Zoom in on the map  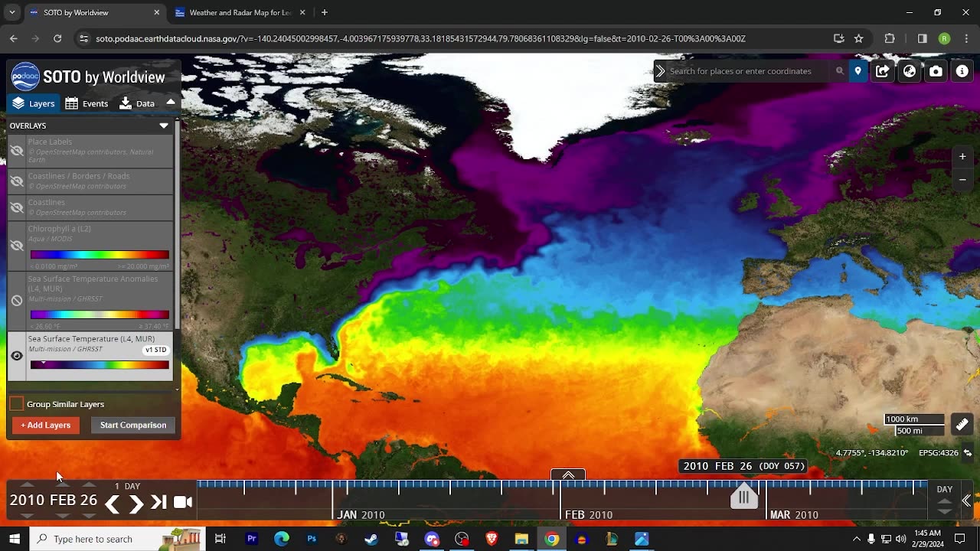[x=962, y=157]
